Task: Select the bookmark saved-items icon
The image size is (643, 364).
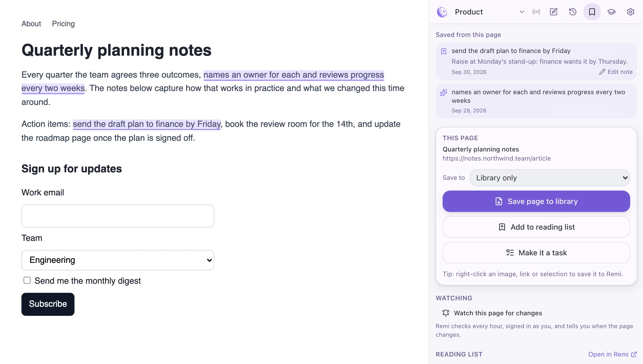Action: coord(592,12)
